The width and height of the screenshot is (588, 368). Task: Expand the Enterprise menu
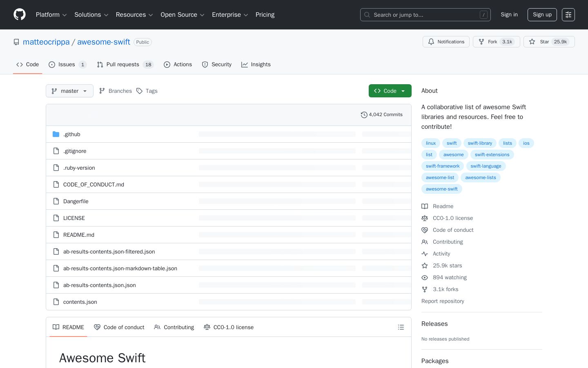click(230, 15)
